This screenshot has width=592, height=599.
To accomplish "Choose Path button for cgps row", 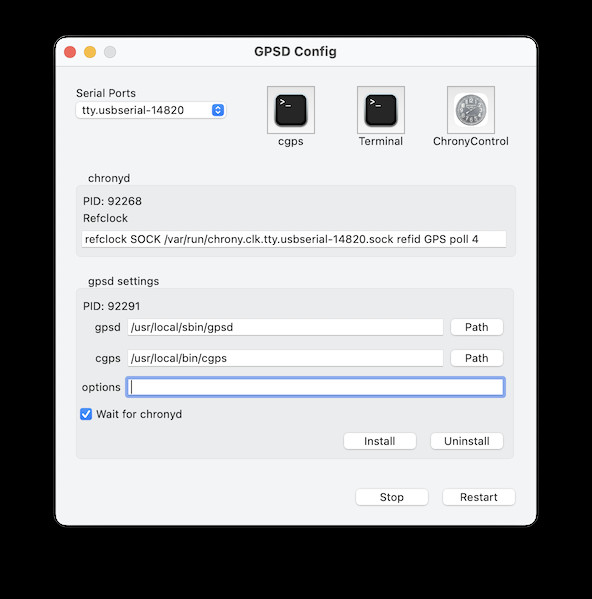I will [477, 358].
